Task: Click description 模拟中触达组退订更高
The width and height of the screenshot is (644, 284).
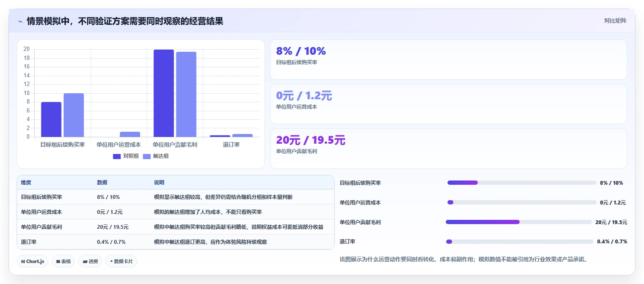Action: pos(210,242)
